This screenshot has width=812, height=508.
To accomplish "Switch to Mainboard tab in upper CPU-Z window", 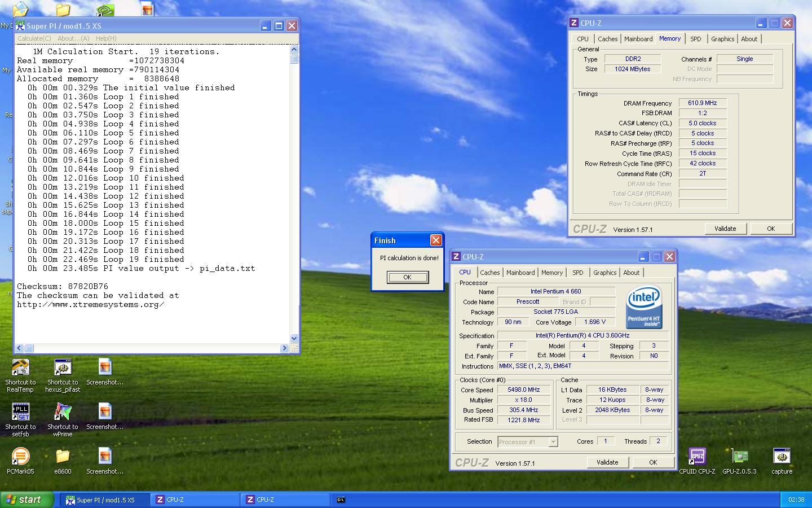I will click(638, 39).
